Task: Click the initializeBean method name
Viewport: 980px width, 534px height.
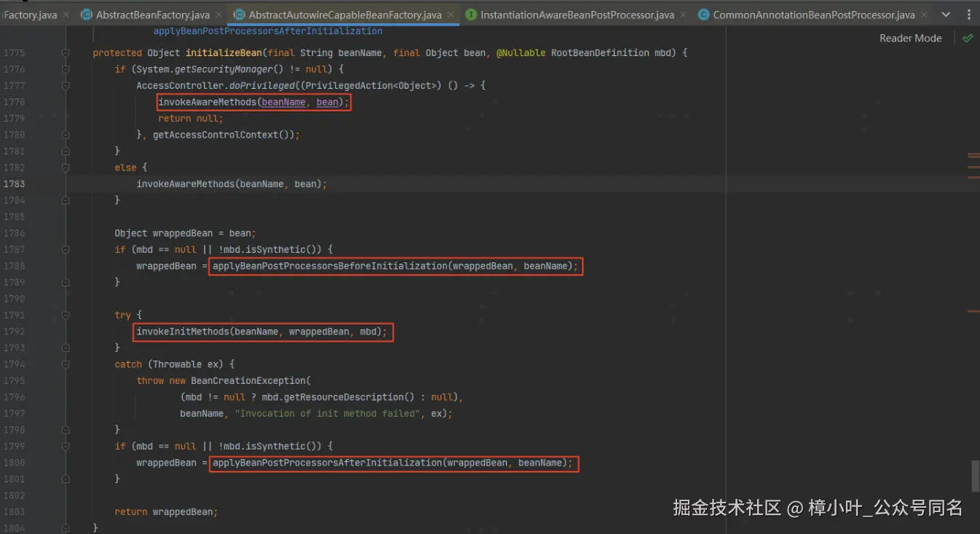Action: [x=224, y=52]
